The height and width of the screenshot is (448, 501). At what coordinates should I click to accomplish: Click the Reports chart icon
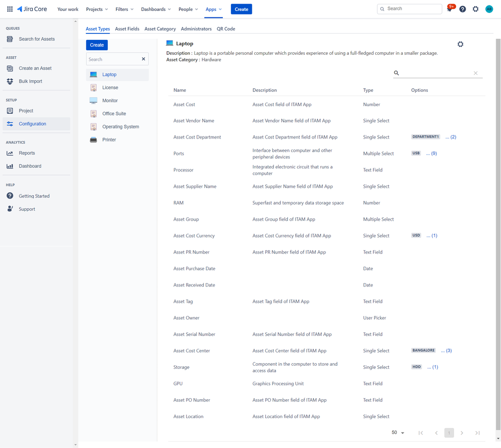(x=10, y=153)
